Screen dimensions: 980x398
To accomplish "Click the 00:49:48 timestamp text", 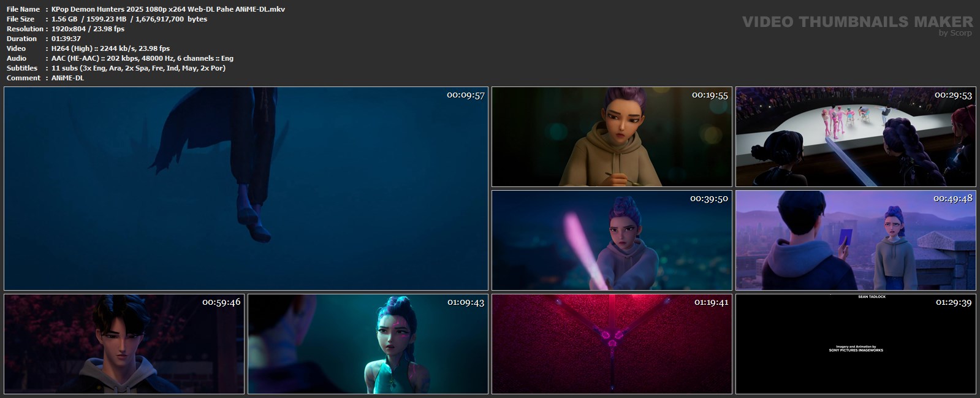I will [953, 199].
